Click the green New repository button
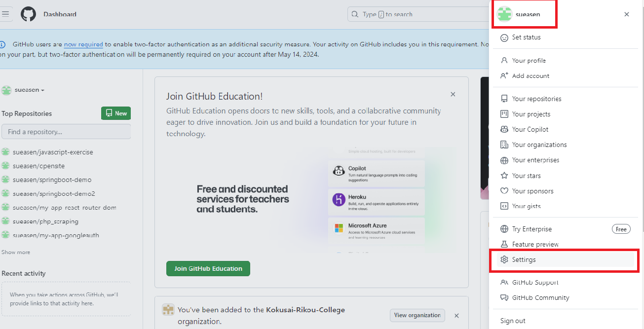This screenshot has height=329, width=644. tap(116, 113)
